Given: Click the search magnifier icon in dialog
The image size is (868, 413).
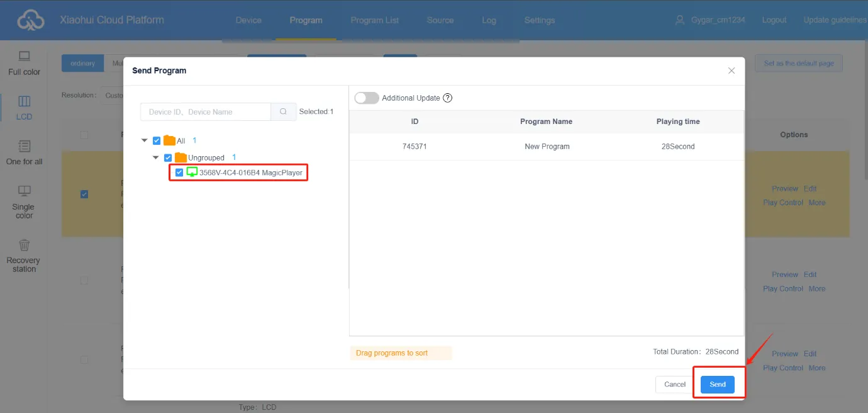Looking at the screenshot, I should pyautogui.click(x=284, y=111).
